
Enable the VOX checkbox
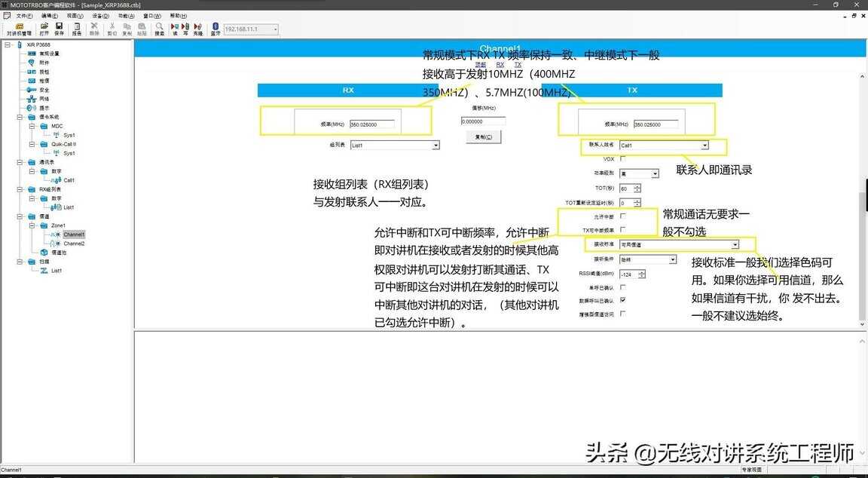click(622, 159)
